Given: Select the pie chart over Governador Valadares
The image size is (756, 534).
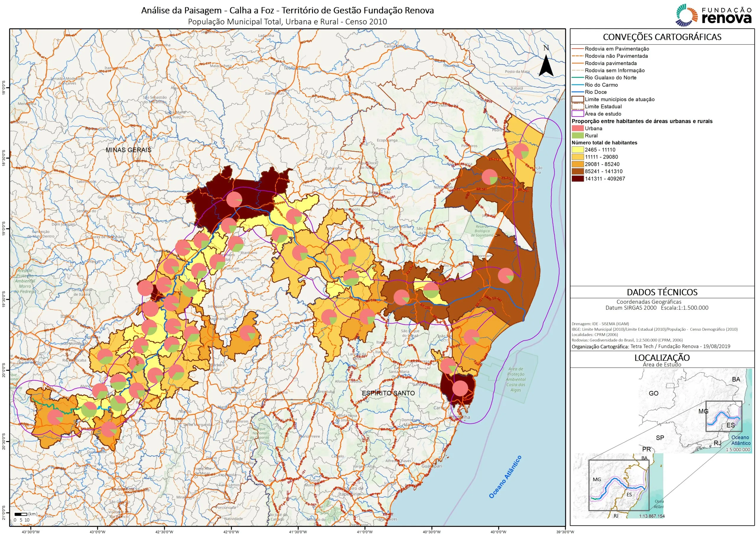Looking at the screenshot, I should click(x=234, y=199).
